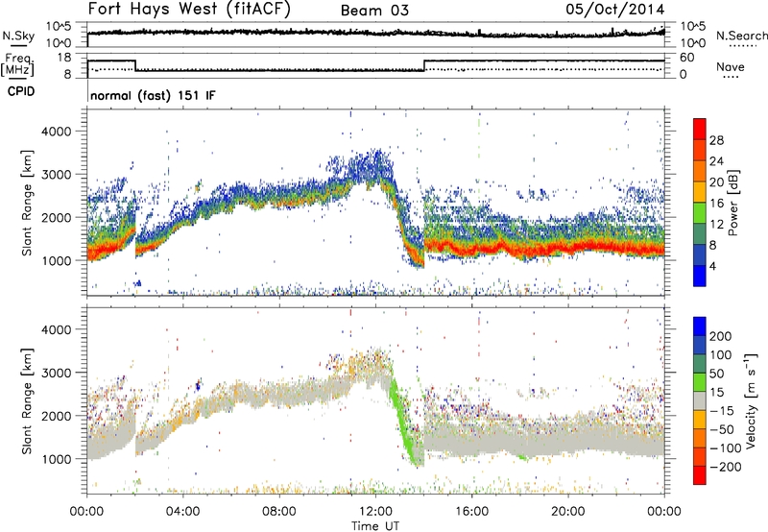Click the '3000' tick on the velocity panel
The width and height of the screenshot is (768, 532).
(x=56, y=373)
